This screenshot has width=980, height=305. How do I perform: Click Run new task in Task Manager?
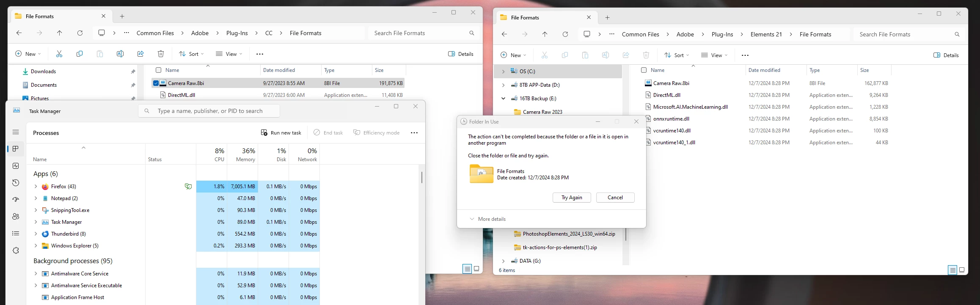[x=281, y=133]
